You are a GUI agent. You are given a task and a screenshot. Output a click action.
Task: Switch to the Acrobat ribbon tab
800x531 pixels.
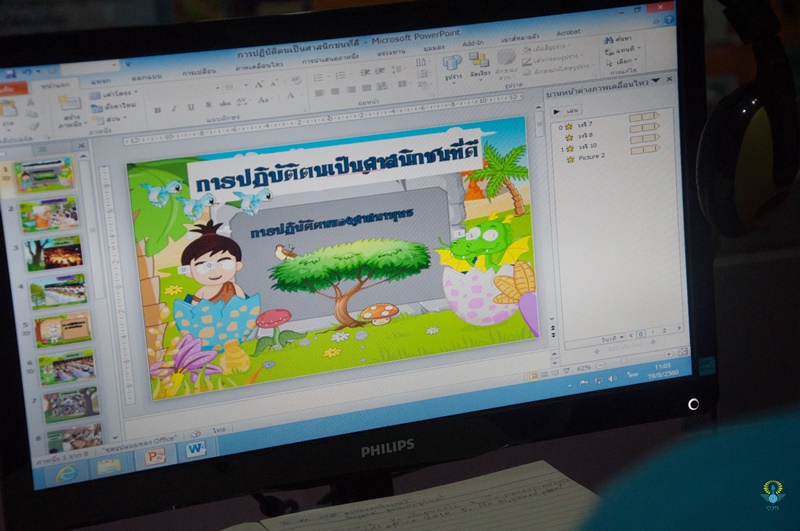tap(568, 31)
